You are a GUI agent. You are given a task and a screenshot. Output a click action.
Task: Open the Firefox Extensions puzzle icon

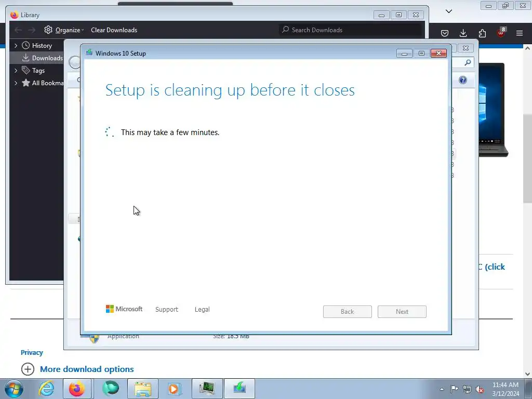click(x=482, y=33)
